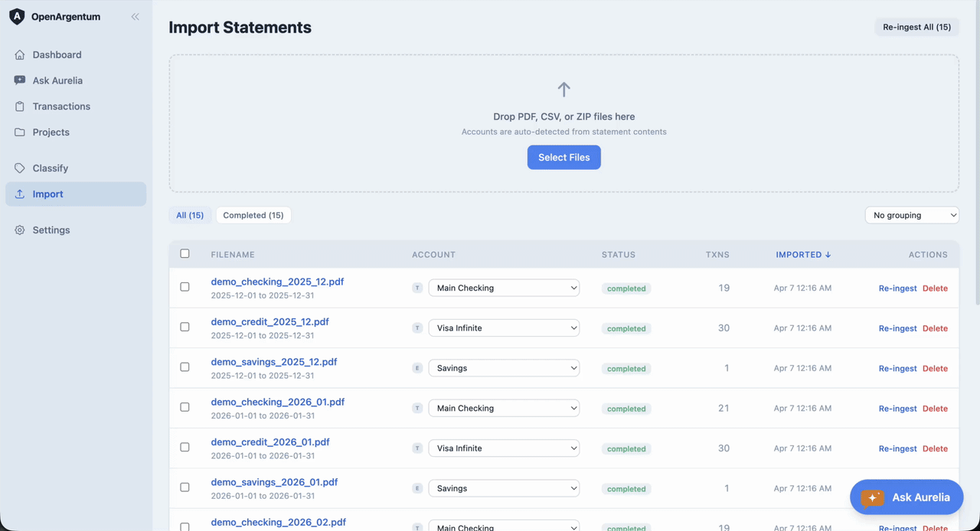The image size is (980, 531).
Task: Open Projects in the sidebar
Action: click(76, 132)
